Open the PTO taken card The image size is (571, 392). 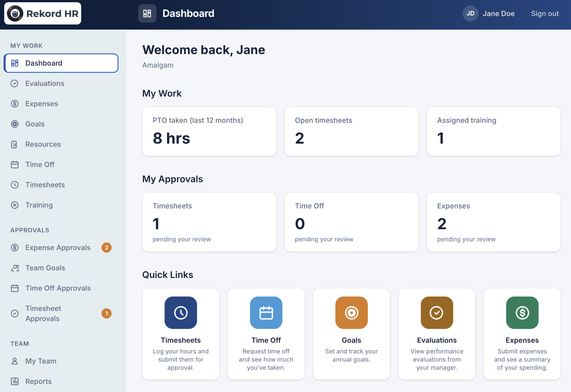209,131
